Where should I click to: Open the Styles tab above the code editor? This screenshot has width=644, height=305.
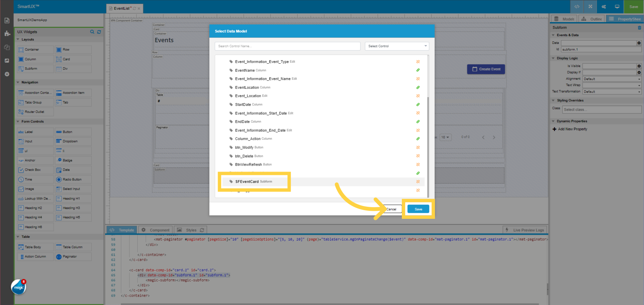pyautogui.click(x=190, y=230)
